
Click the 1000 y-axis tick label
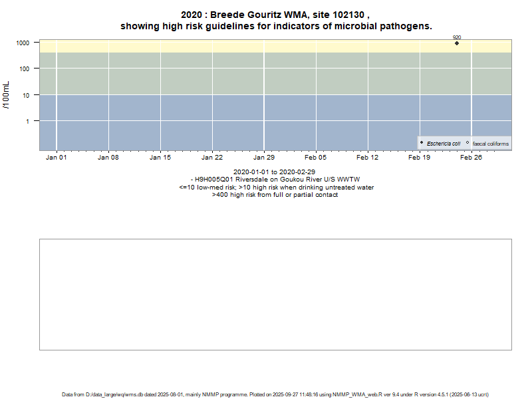(23, 43)
